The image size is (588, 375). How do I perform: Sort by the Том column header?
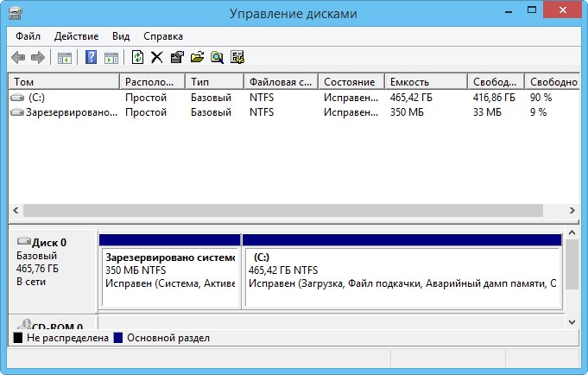point(64,82)
